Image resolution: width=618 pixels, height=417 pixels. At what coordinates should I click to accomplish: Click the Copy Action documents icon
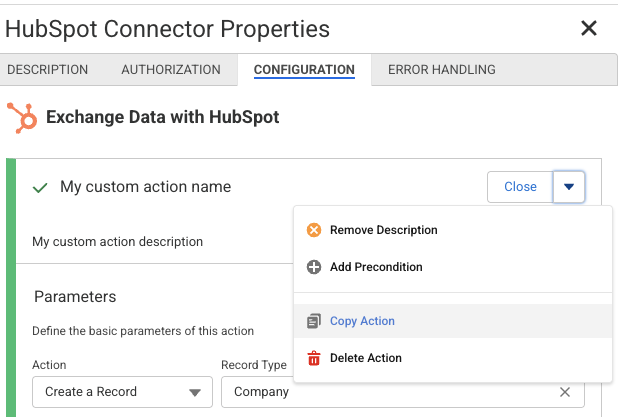(x=313, y=321)
